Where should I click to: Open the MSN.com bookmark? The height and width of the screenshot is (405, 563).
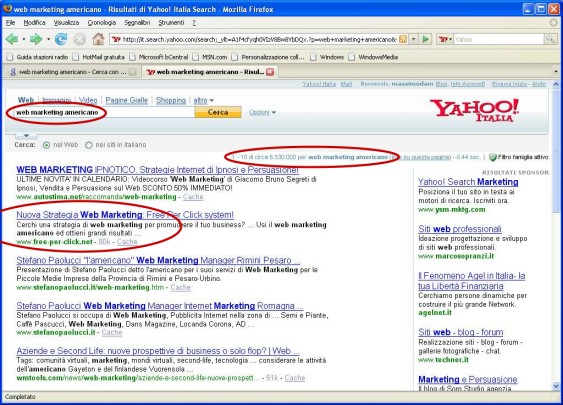[210, 57]
